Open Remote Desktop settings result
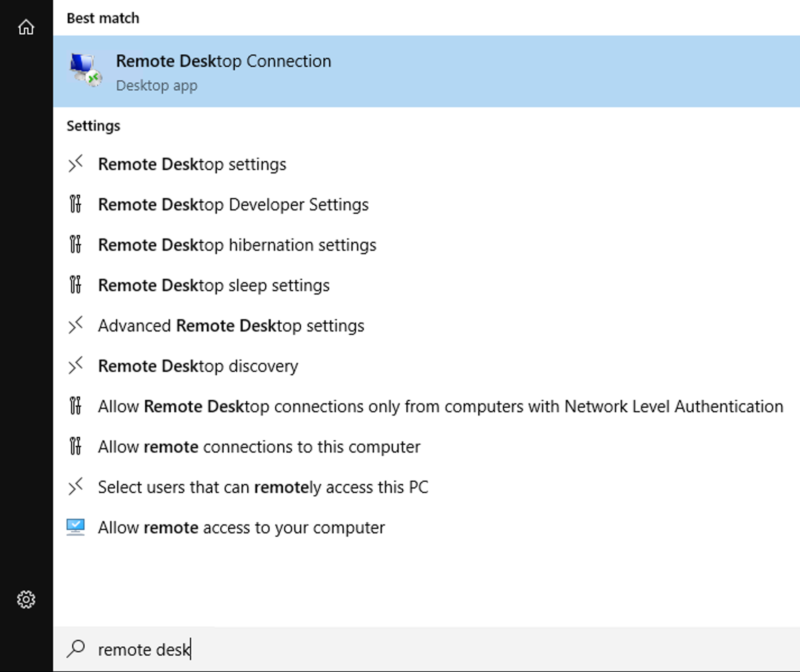This screenshot has width=800, height=672. coord(192,165)
